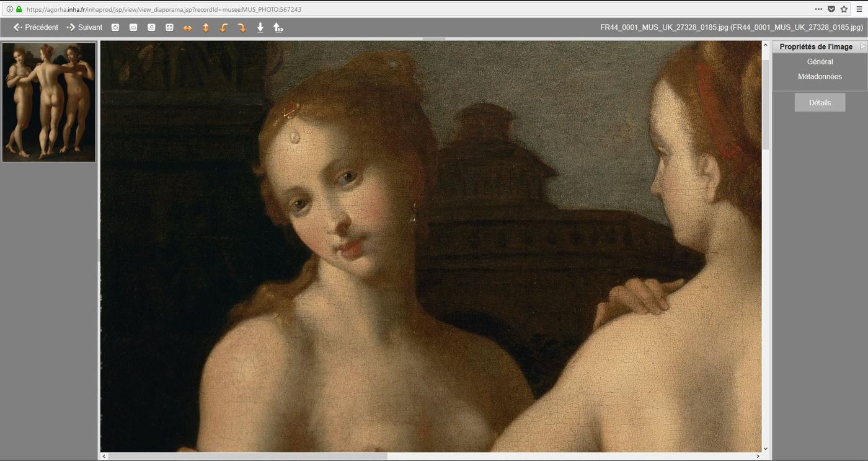The width and height of the screenshot is (868, 461).
Task: Open the Métadonnées section
Action: click(820, 76)
